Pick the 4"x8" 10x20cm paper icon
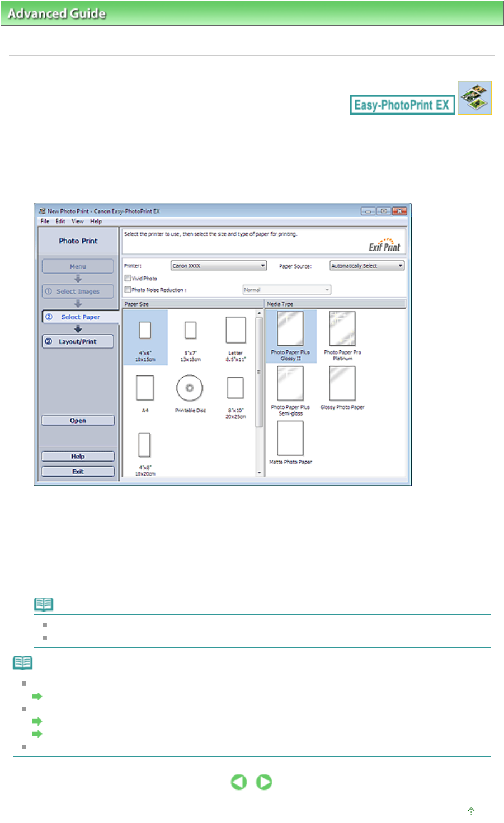Viewport: 504px width, 823px height. (x=144, y=445)
